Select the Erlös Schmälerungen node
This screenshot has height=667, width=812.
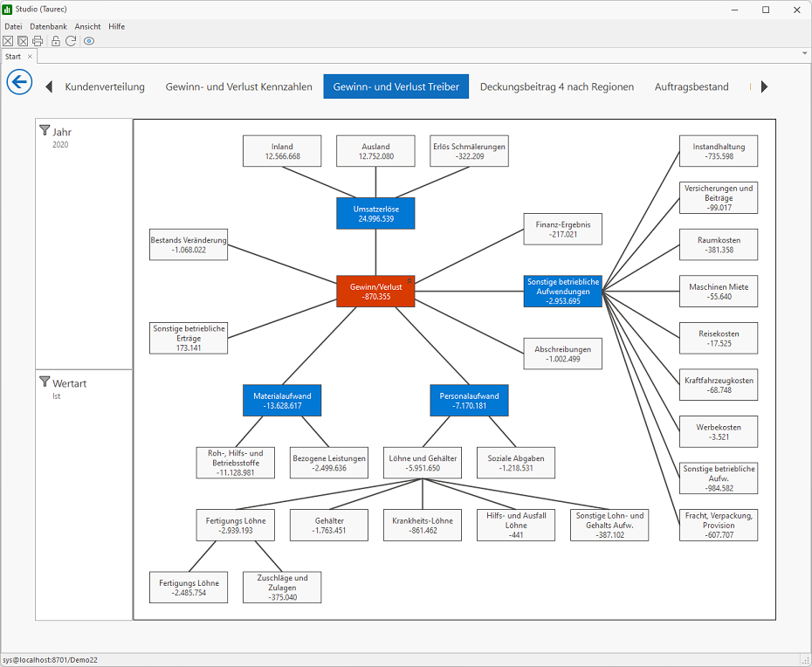click(x=469, y=151)
